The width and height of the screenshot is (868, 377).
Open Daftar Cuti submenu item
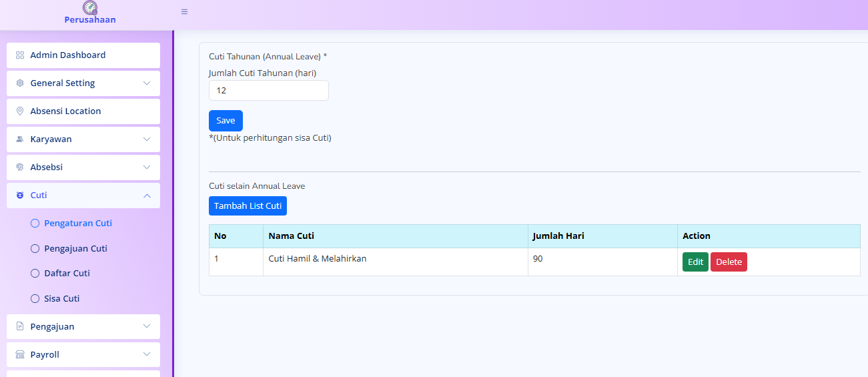pos(67,274)
